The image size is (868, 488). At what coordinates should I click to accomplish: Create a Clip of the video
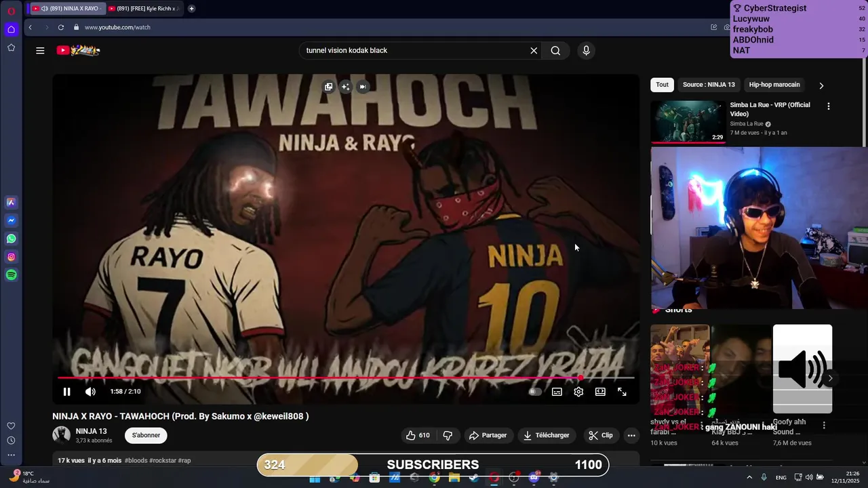pyautogui.click(x=600, y=435)
